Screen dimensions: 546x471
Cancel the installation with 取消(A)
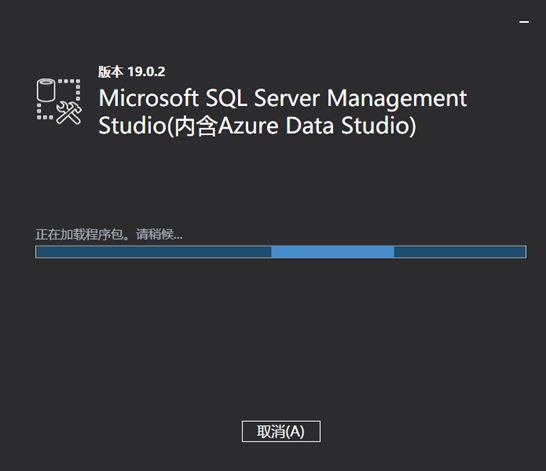[x=281, y=431]
